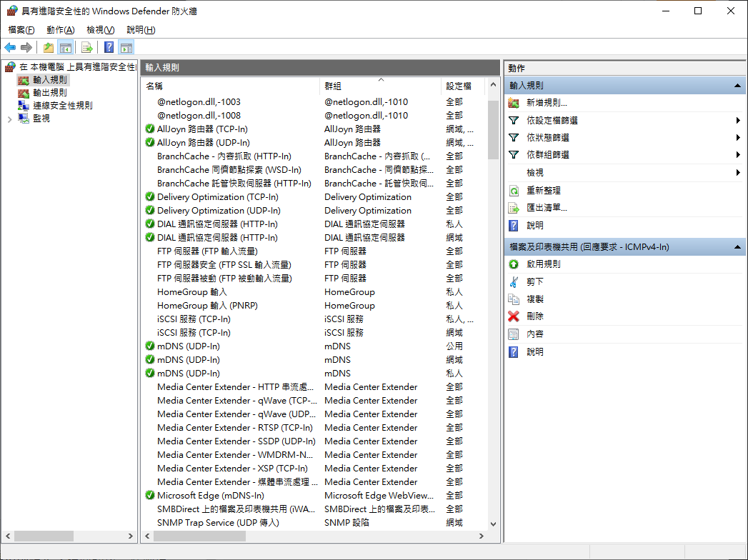Select the @netlogon.dll,-1003 rule
748x560 pixels.
click(199, 101)
